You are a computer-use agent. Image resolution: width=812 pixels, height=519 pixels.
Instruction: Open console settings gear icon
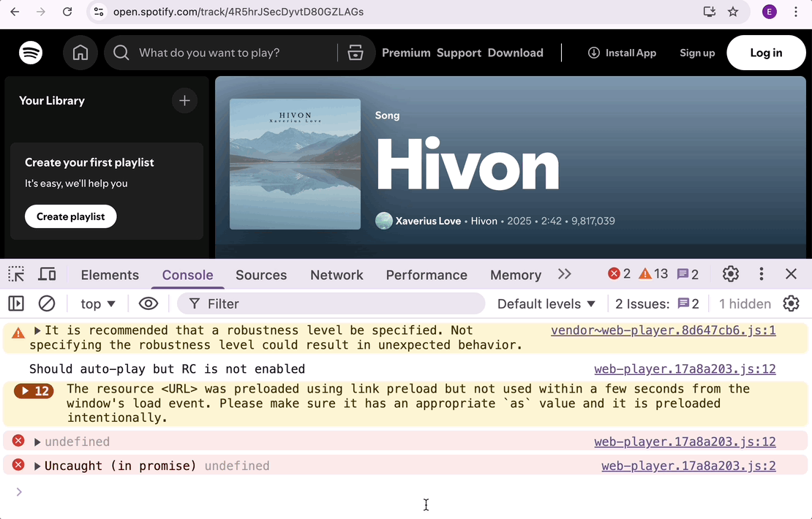pyautogui.click(x=791, y=304)
